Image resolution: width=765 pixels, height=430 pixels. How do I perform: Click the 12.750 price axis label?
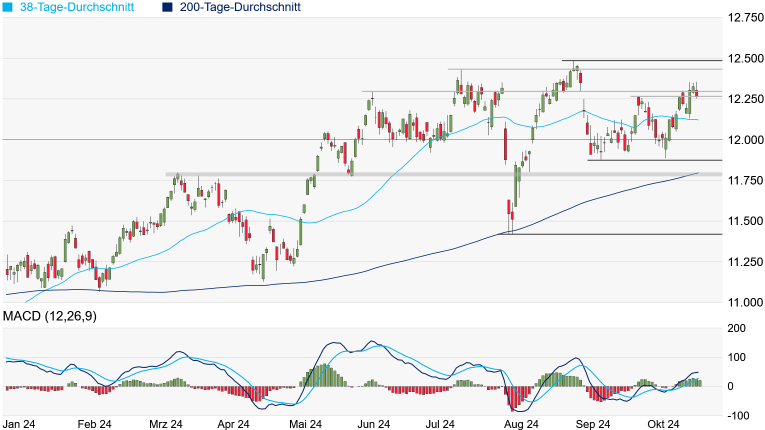[x=742, y=18]
